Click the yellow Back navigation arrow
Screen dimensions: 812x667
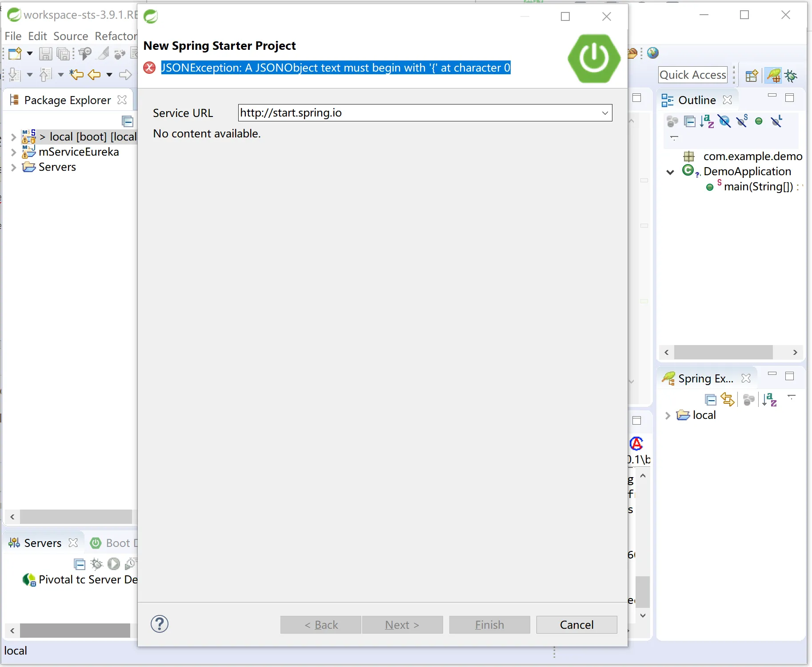click(x=94, y=74)
